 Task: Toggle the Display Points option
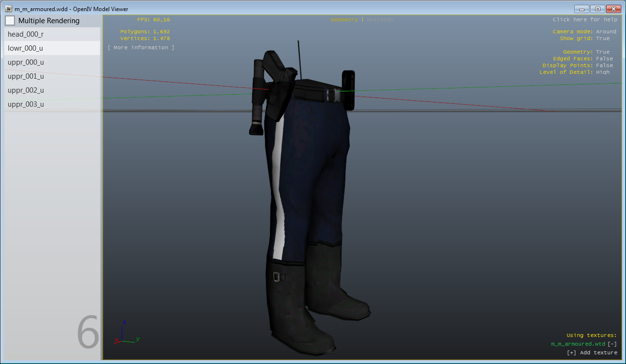(604, 65)
